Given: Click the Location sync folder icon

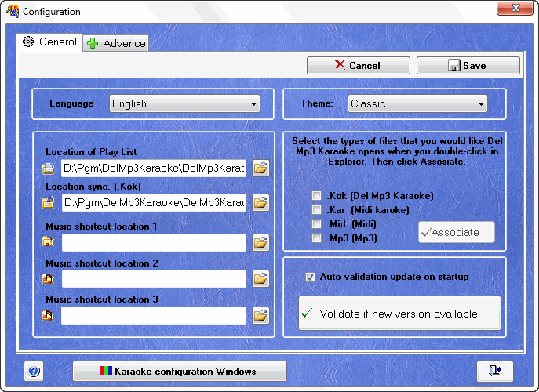Looking at the screenshot, I should (48, 202).
